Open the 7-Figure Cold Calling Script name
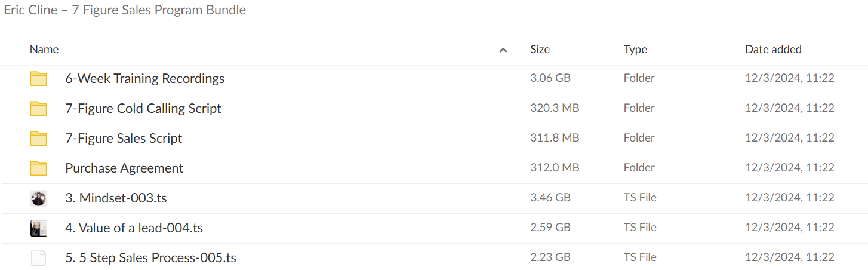The image size is (868, 270). click(x=143, y=109)
